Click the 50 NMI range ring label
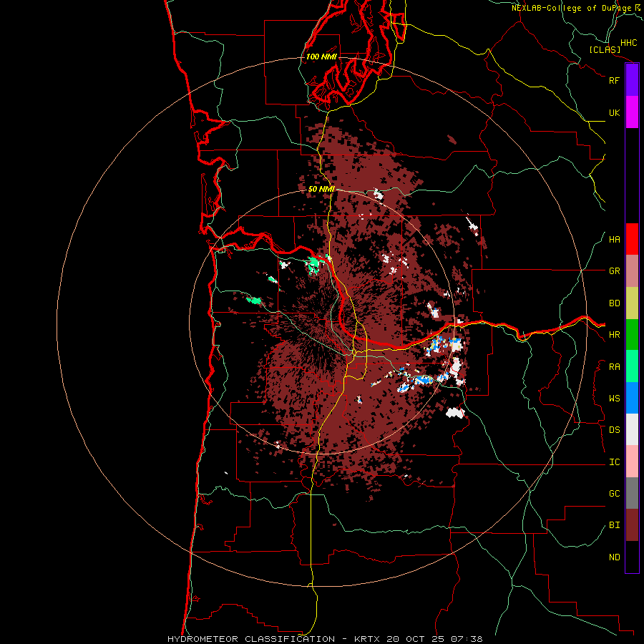Viewport: 644px width, 644px height. [x=321, y=190]
